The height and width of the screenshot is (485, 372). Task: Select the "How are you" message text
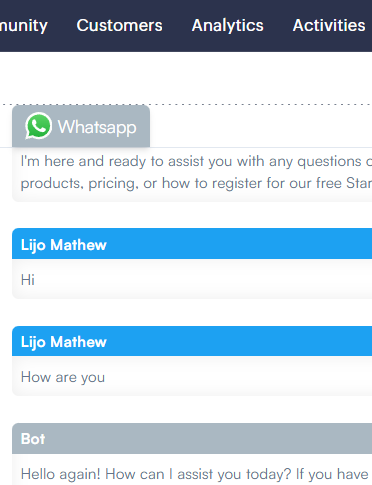point(63,377)
